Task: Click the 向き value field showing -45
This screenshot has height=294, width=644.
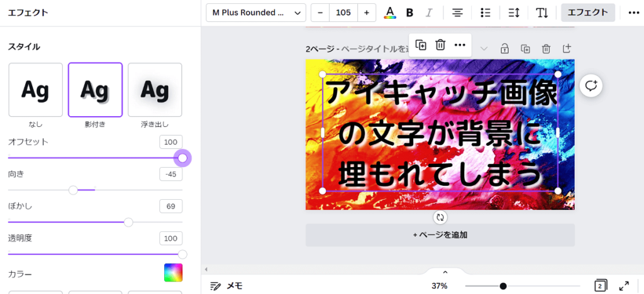Action: [x=171, y=174]
